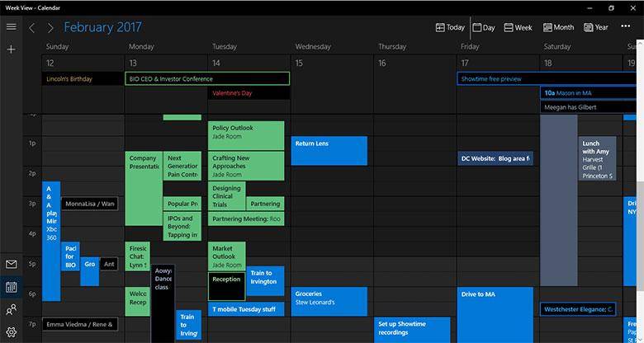Open Fireside Chat event
This screenshot has width=644, height=343.
coord(137,256)
